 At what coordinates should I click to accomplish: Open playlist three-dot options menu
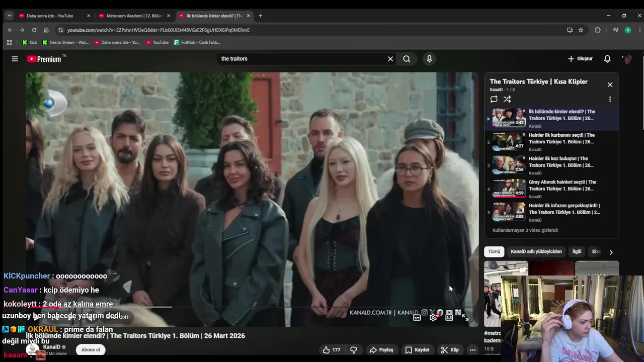coord(610,99)
